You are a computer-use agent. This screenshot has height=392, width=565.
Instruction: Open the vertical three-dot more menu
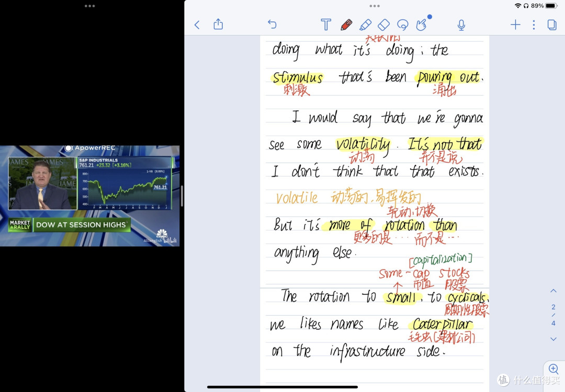click(x=534, y=25)
